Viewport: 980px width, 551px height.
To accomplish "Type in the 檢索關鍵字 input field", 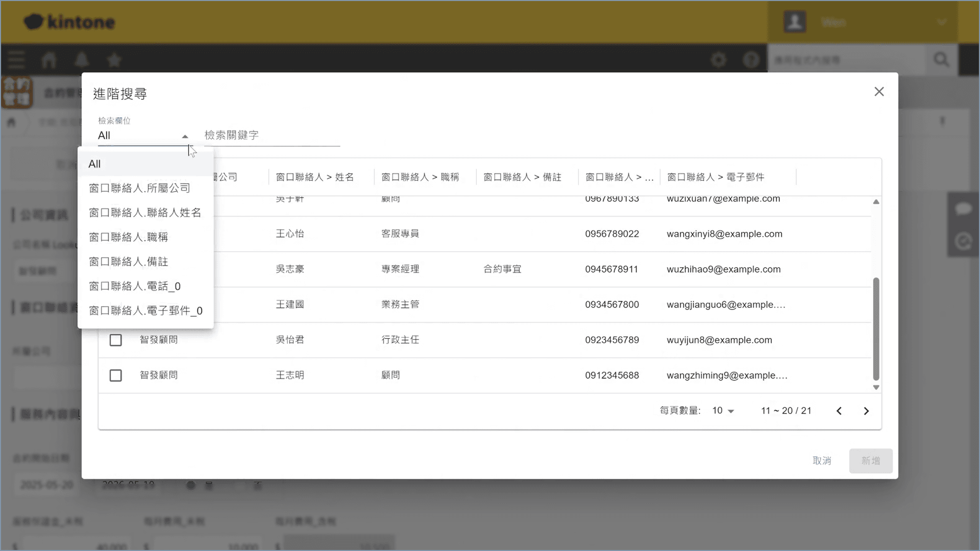I will [x=271, y=135].
